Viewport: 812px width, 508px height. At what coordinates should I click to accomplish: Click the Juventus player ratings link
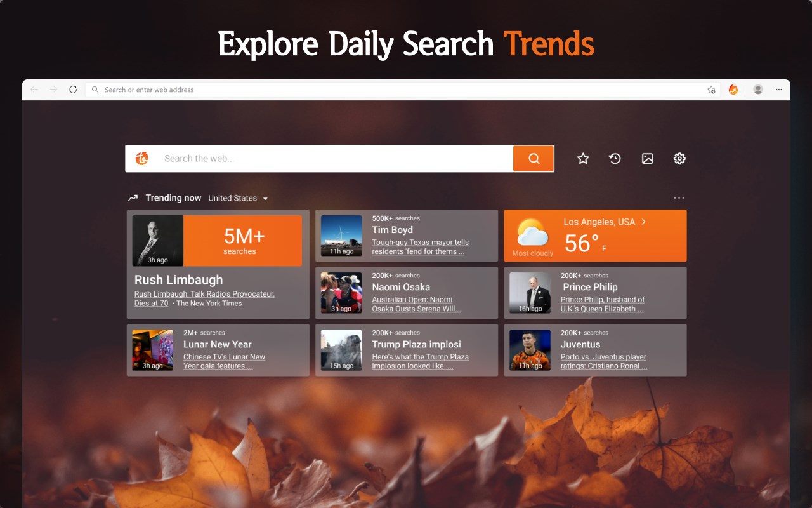[604, 361]
